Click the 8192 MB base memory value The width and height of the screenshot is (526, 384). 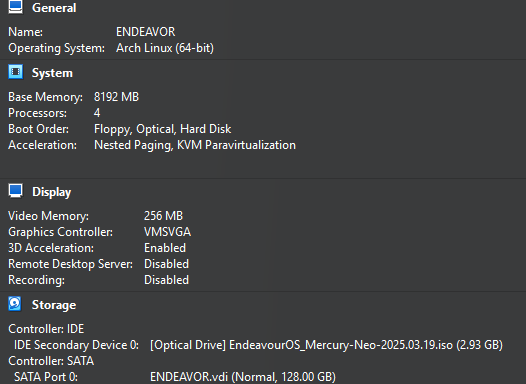click(x=116, y=97)
